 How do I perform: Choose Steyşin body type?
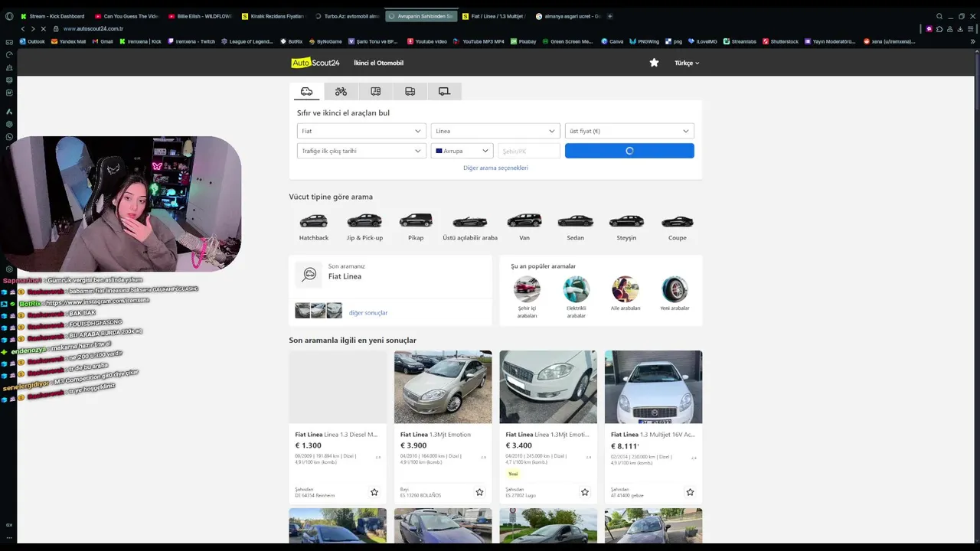[x=626, y=227]
